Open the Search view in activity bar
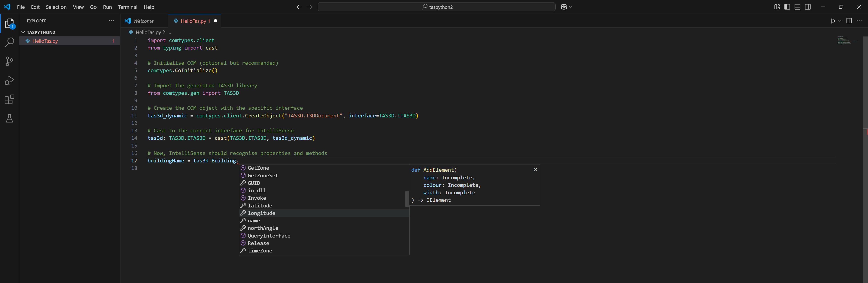This screenshot has width=868, height=283. point(9,42)
